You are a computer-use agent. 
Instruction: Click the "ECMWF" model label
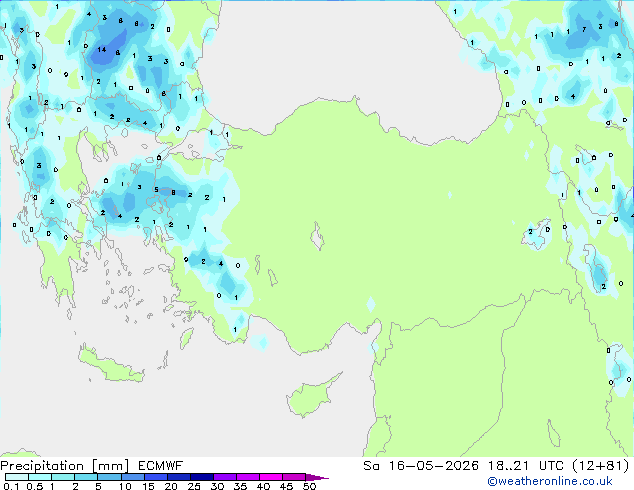[161, 466]
